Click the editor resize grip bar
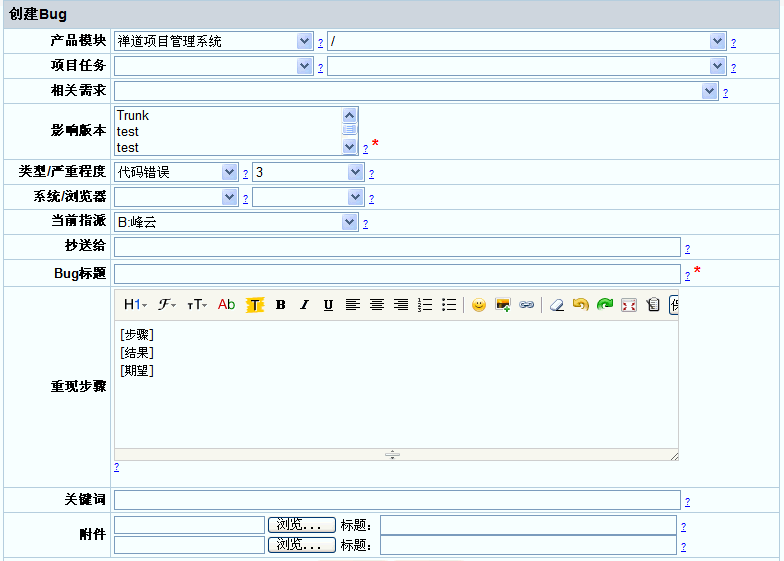 [x=392, y=454]
